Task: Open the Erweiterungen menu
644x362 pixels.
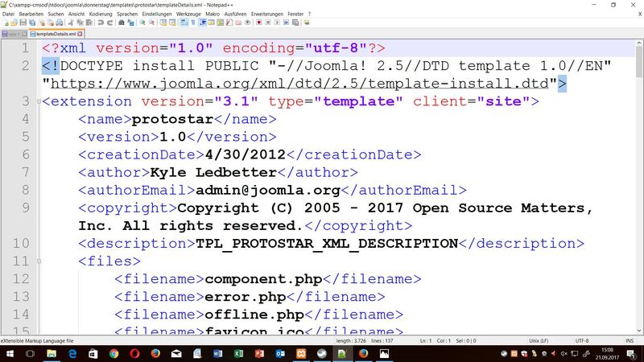Action: coord(269,14)
